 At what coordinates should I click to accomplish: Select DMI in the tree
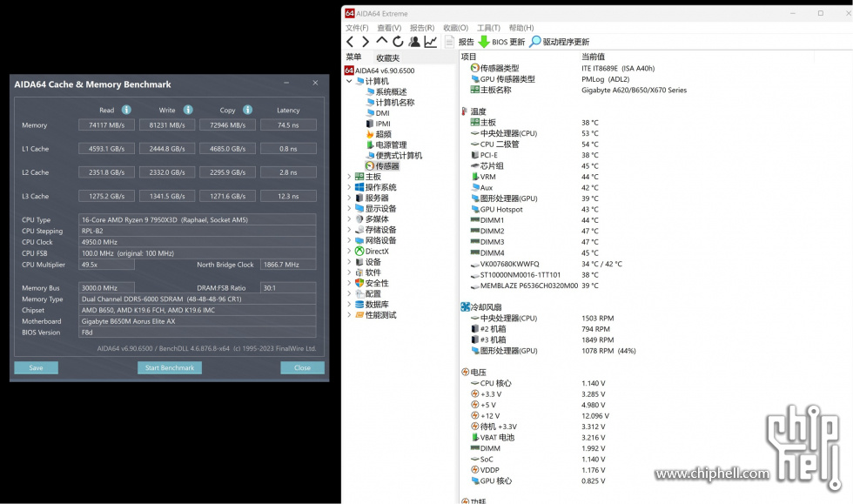tap(378, 112)
